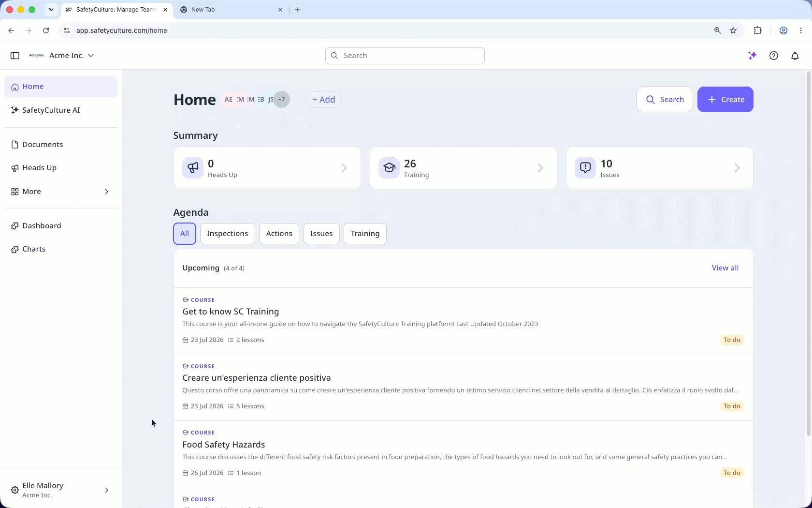The image size is (812, 508).
Task: Open site information icon in address bar
Action: click(x=67, y=30)
